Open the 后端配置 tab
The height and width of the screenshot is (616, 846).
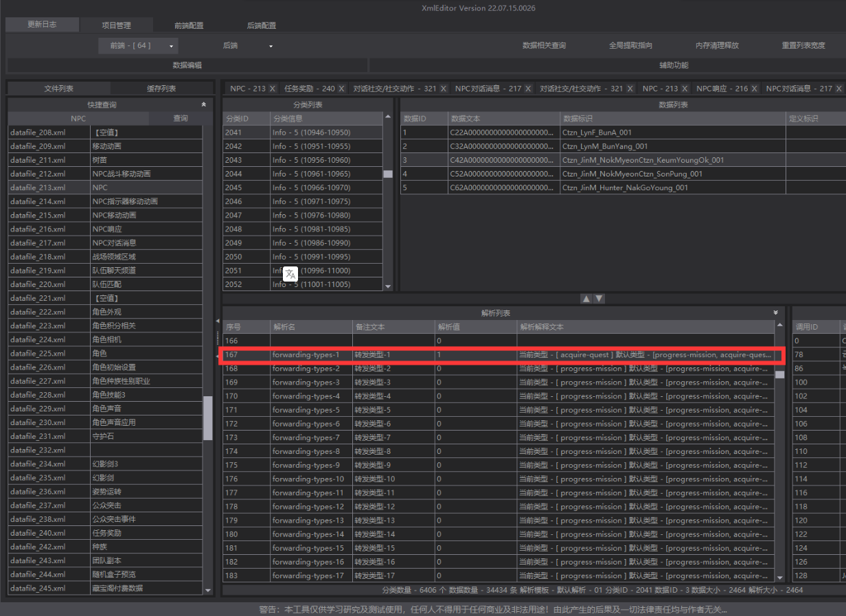coord(261,25)
